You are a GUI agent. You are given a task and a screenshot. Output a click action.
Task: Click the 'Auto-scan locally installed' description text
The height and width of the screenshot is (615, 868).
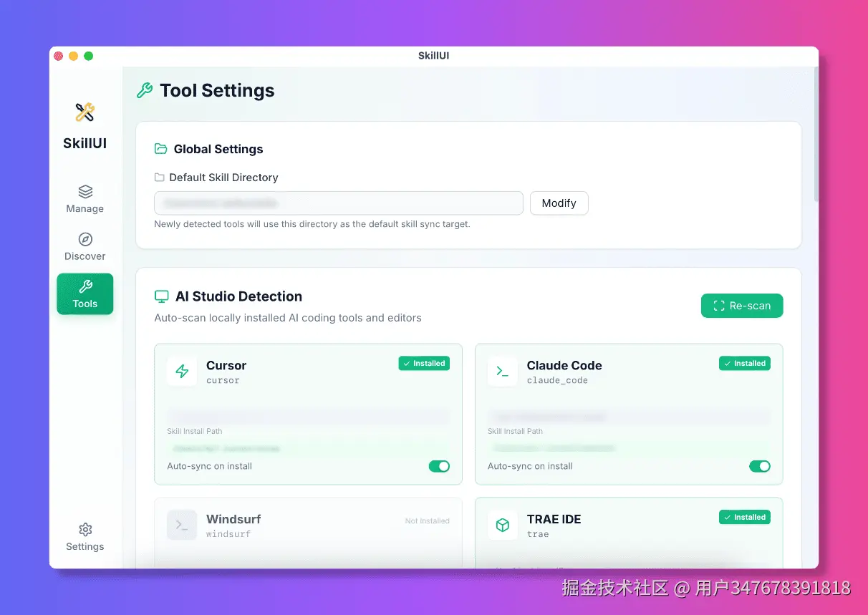pos(288,318)
